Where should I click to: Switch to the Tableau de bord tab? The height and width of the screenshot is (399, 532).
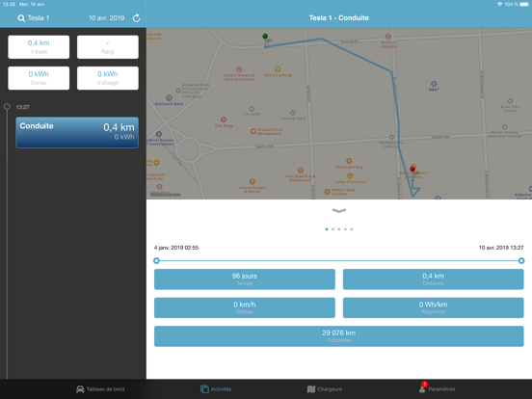tap(100, 389)
